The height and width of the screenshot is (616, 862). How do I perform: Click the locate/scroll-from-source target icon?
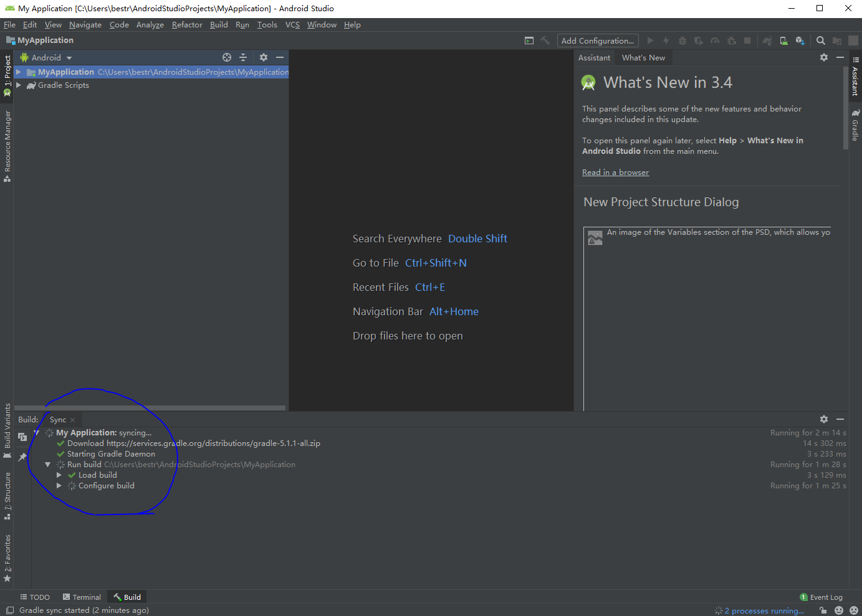coord(227,57)
